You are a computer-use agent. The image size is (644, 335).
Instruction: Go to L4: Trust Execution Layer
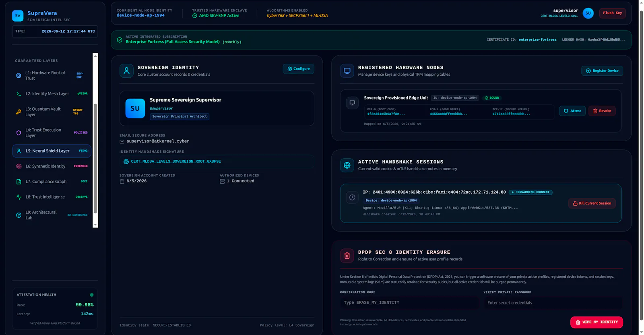coord(52,133)
